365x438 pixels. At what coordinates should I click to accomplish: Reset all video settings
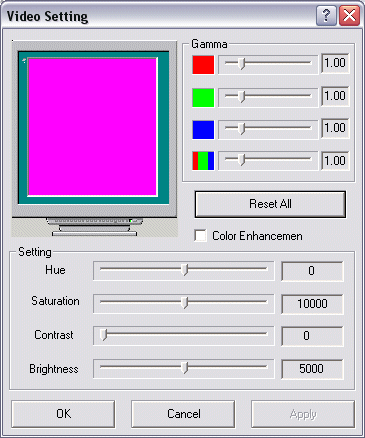click(270, 204)
